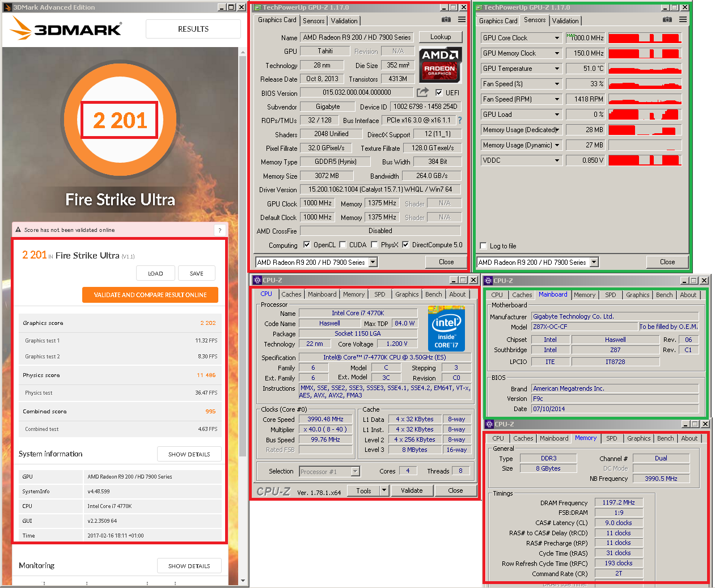The image size is (715, 588).
Task: Click SHOW DETAILS for System information
Action: [189, 454]
